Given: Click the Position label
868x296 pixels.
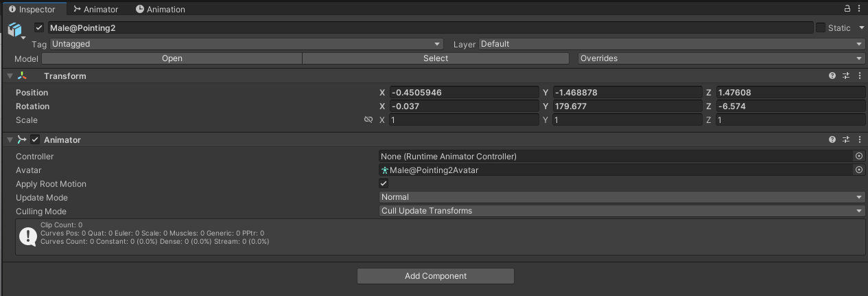Looking at the screenshot, I should 32,93.
